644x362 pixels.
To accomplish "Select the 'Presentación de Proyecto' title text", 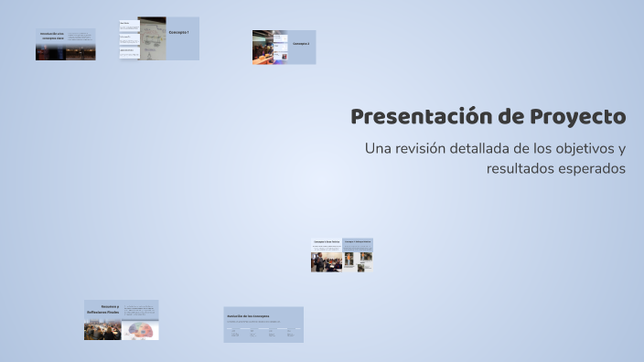I will pyautogui.click(x=488, y=116).
